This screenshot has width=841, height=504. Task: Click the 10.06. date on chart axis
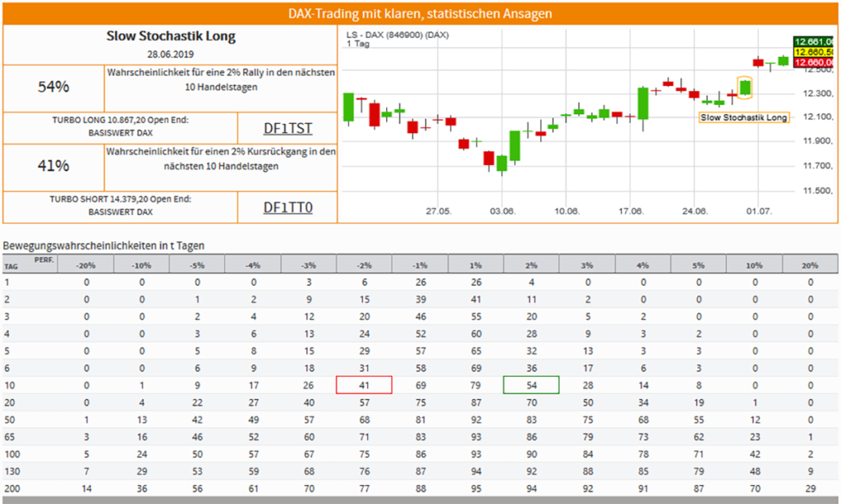(567, 211)
